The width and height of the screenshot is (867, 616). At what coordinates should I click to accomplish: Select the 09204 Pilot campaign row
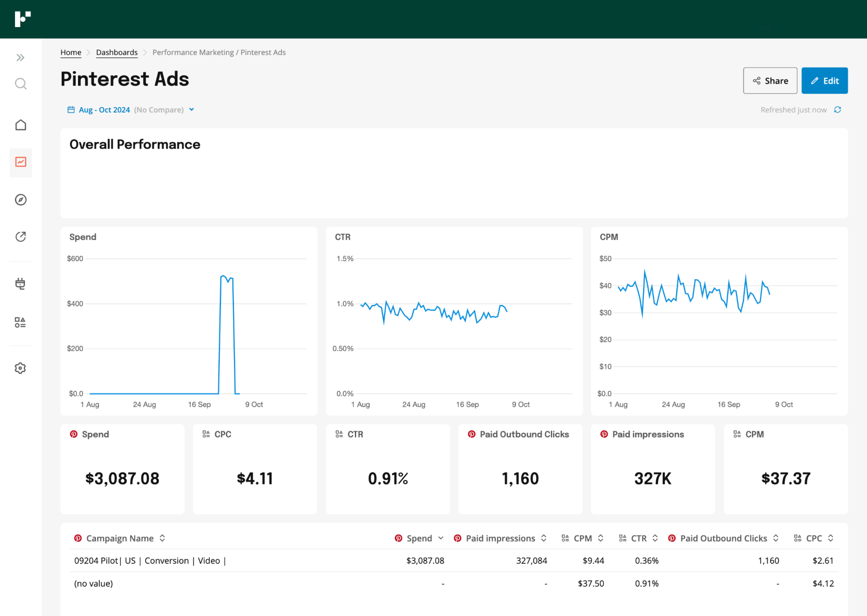click(x=150, y=561)
